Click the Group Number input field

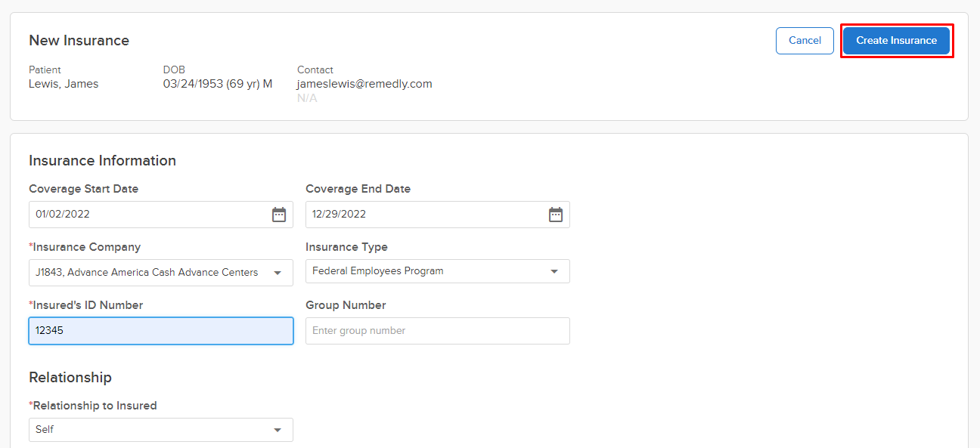click(x=438, y=331)
